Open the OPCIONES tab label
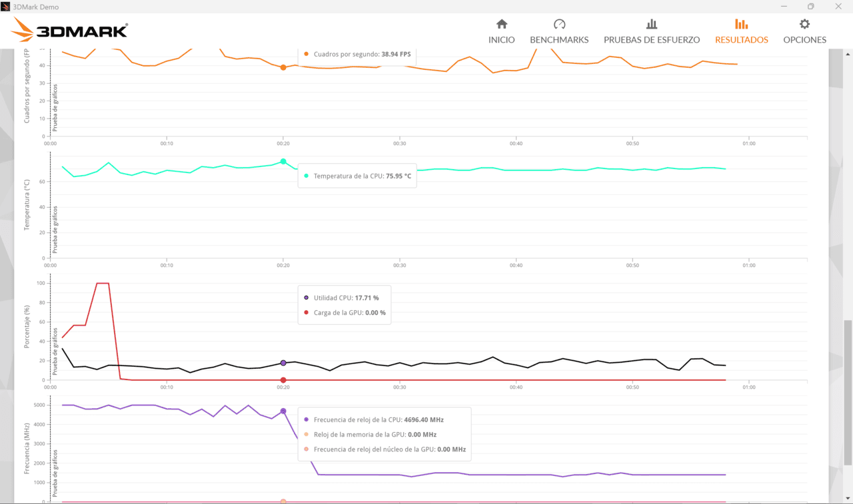853x504 pixels. click(804, 40)
